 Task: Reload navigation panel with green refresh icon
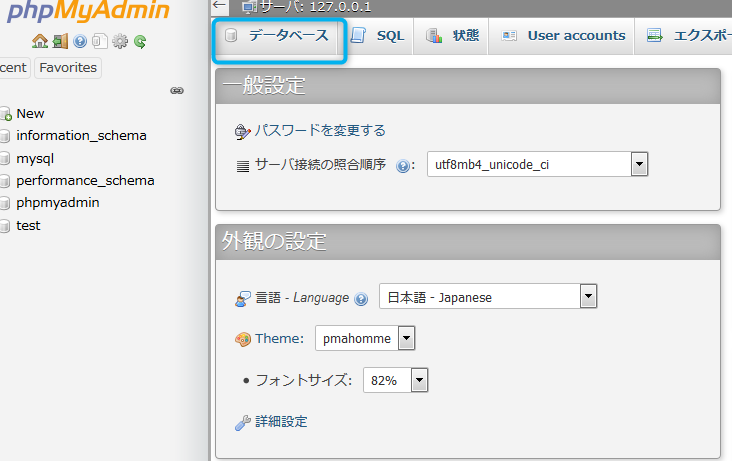click(140, 42)
